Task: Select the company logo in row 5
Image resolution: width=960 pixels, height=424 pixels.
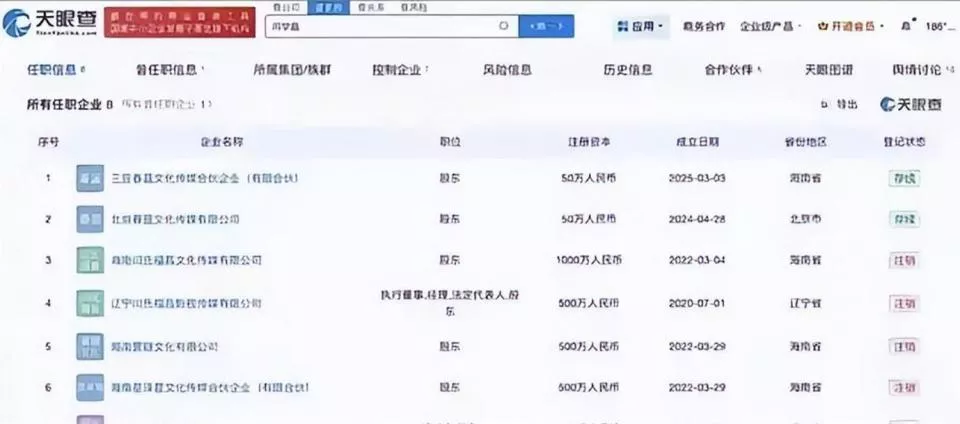Action: (90, 346)
